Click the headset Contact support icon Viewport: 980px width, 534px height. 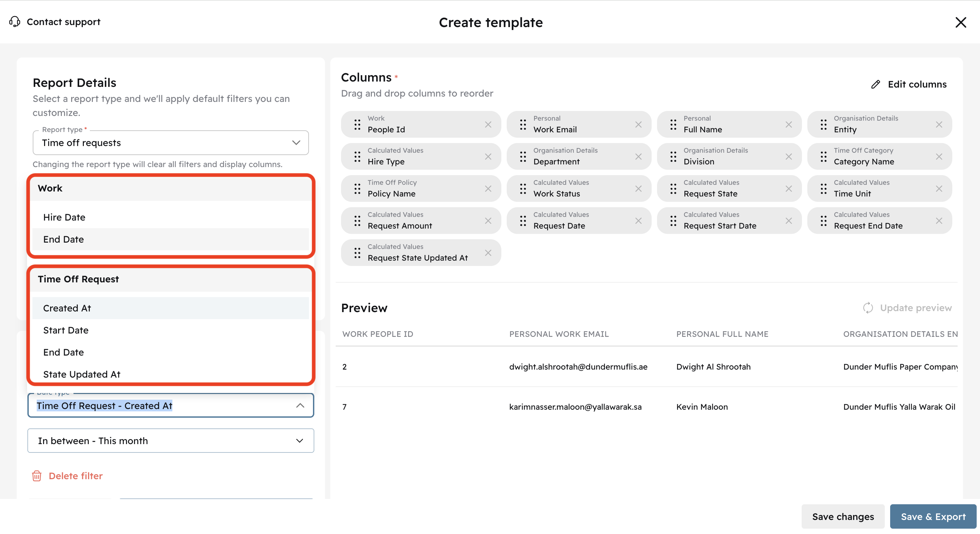pyautogui.click(x=14, y=22)
